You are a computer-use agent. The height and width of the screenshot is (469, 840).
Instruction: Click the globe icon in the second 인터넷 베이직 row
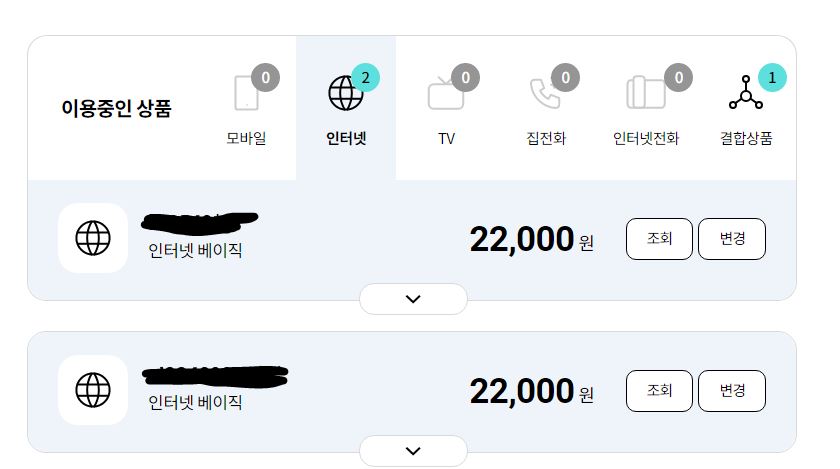(x=93, y=390)
